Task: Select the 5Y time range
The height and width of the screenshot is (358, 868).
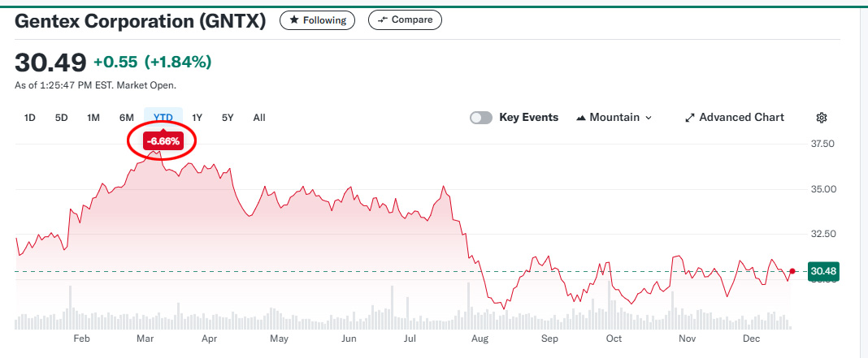Action: pyautogui.click(x=228, y=118)
